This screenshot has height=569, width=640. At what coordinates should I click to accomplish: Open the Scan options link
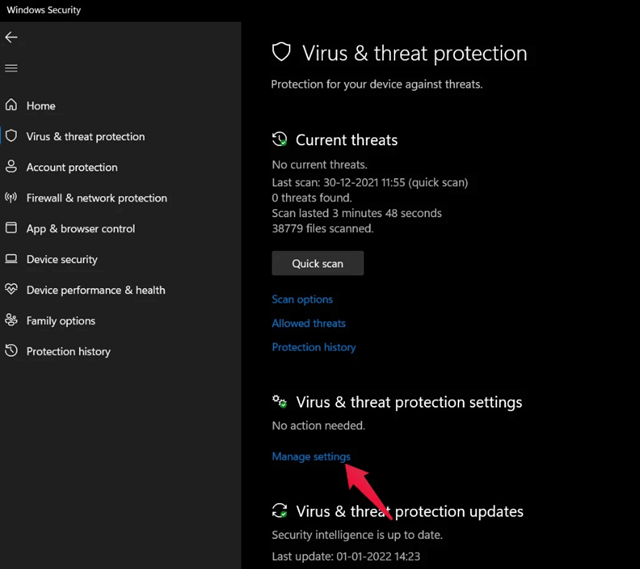(x=302, y=299)
